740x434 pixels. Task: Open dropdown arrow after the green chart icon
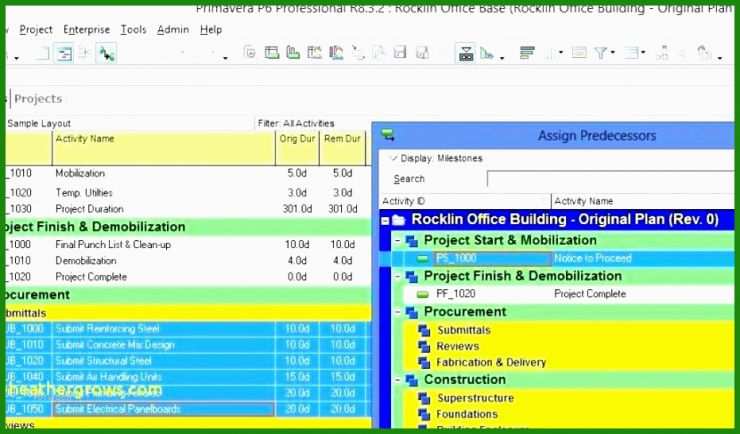tap(502, 57)
